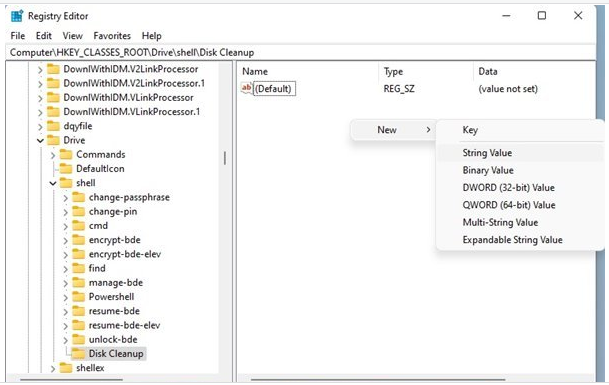This screenshot has width=609, height=385.
Task: Expand the change-pin key
Action: 66,212
